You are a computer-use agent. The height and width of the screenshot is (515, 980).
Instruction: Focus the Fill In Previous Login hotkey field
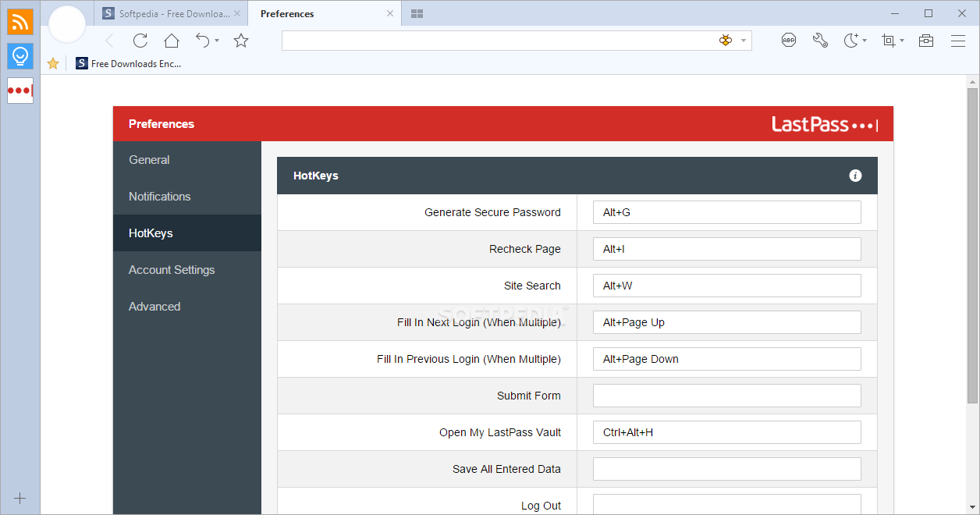pyautogui.click(x=726, y=359)
